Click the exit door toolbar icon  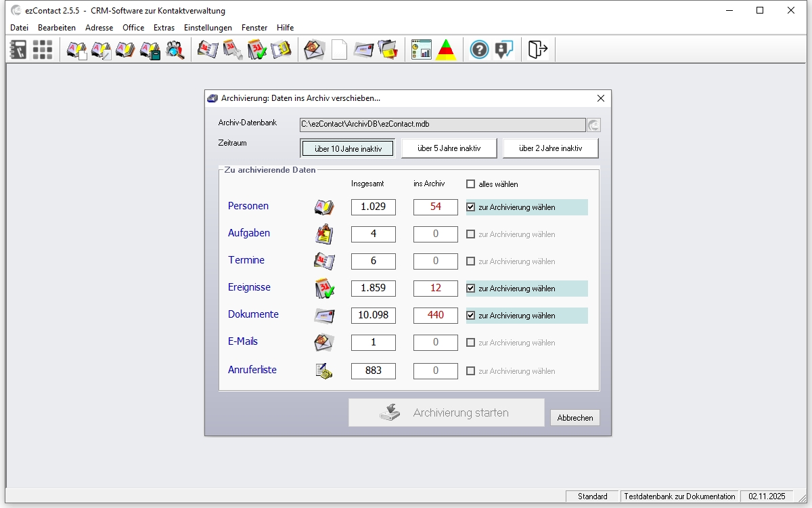[537, 50]
